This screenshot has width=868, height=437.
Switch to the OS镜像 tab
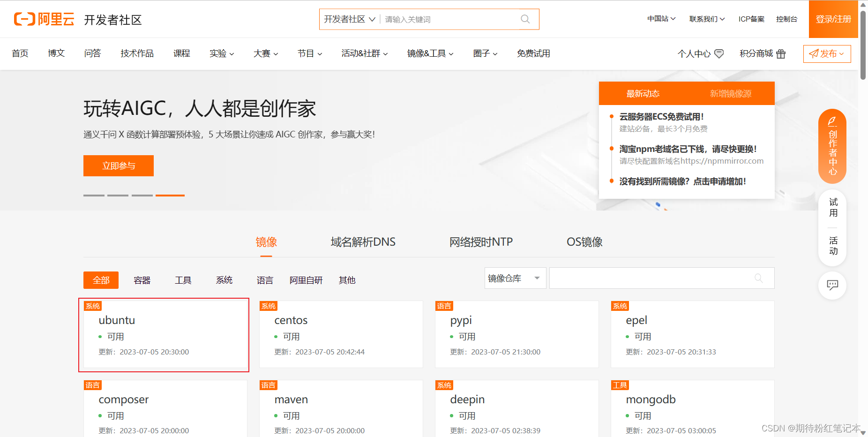(584, 242)
